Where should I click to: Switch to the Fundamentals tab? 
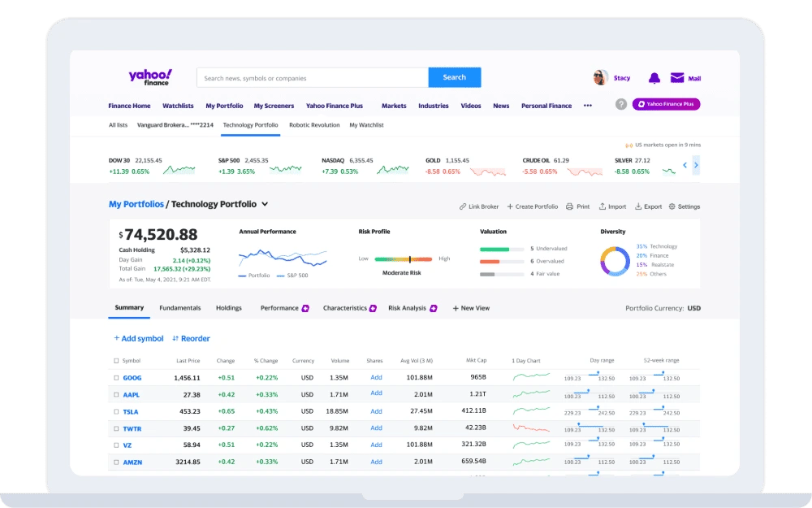pos(179,308)
